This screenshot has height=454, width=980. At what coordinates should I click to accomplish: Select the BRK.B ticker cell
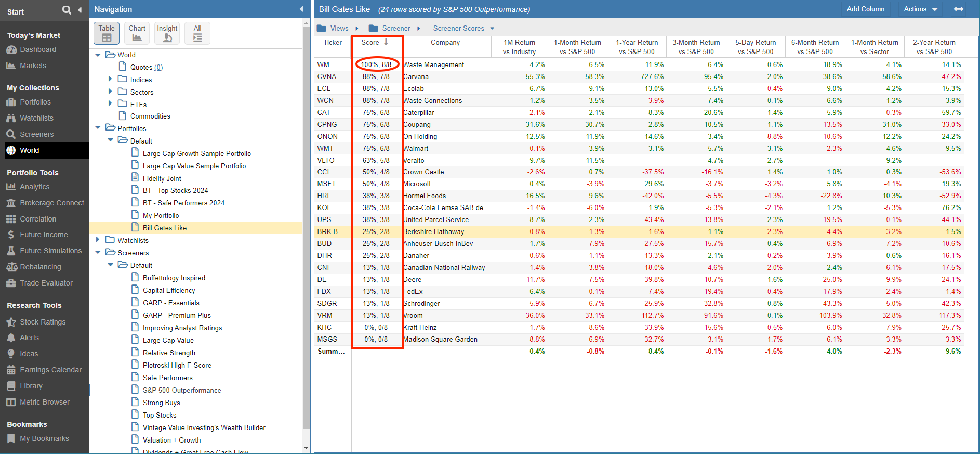(x=328, y=231)
